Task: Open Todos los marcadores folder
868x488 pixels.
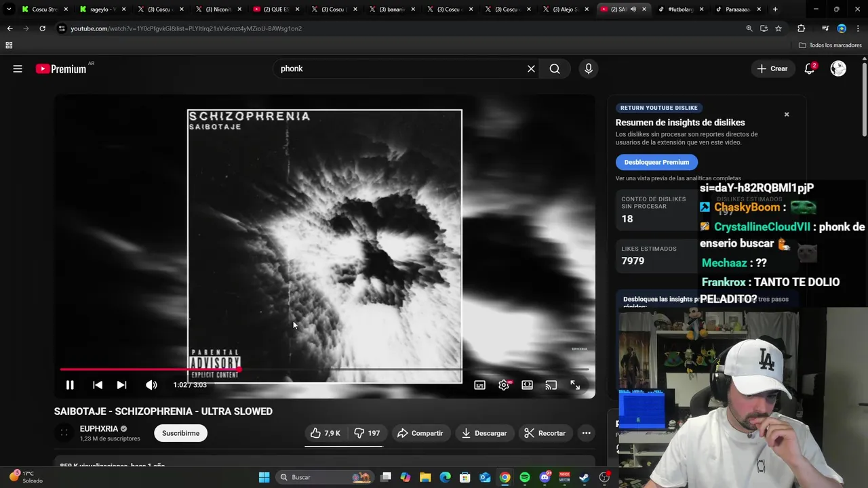Action: click(830, 45)
